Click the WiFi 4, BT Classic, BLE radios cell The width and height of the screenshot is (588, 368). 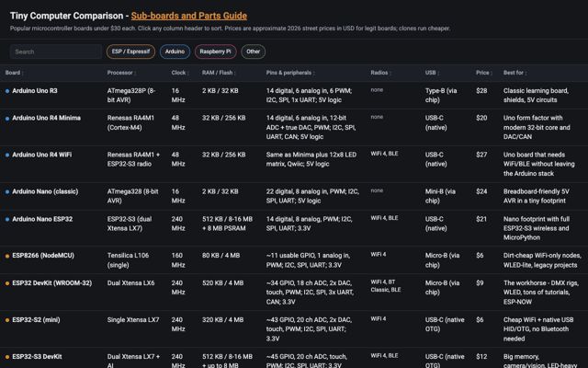tap(386, 286)
